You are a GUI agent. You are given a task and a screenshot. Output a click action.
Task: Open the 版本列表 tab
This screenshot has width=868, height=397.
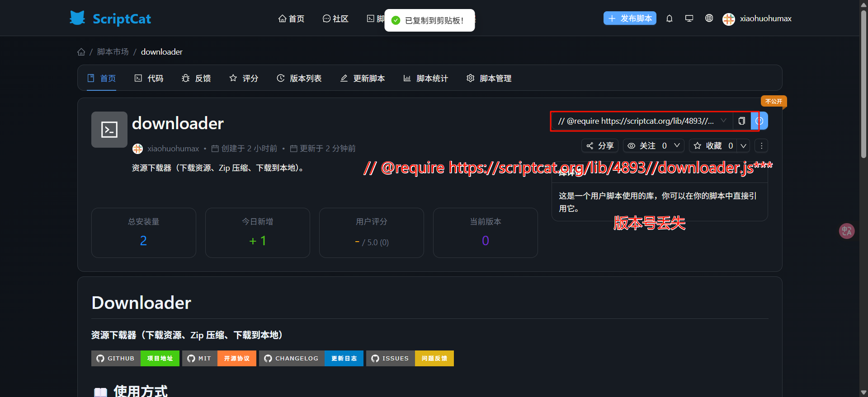(x=299, y=79)
